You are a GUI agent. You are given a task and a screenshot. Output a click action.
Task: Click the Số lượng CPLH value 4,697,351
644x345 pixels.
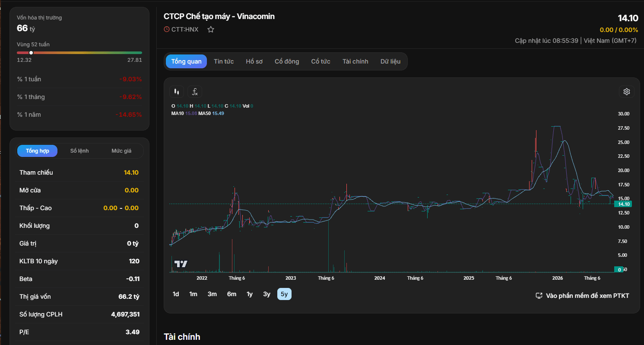tap(125, 314)
